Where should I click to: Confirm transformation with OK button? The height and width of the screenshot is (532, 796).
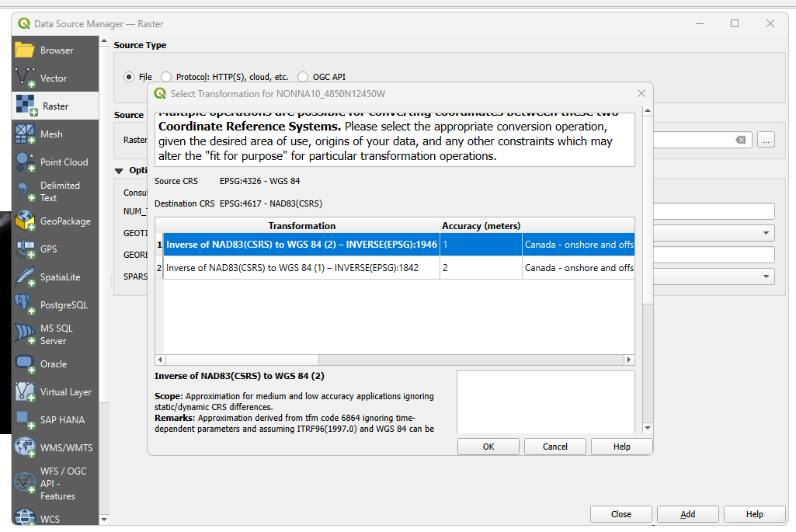tap(488, 447)
